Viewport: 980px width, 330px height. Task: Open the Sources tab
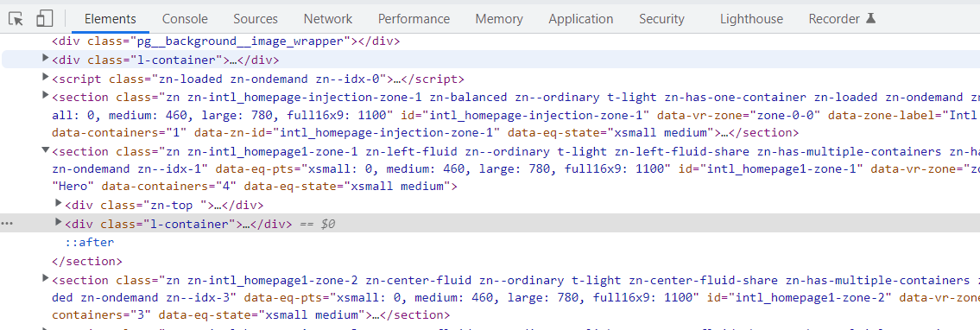pyautogui.click(x=256, y=19)
